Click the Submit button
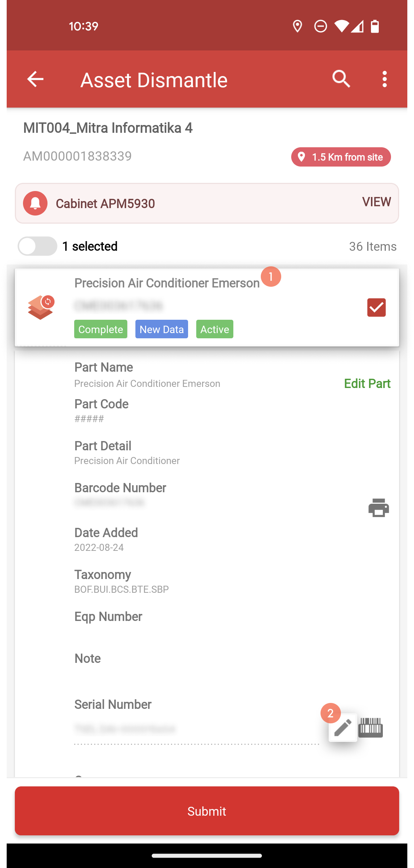 (207, 811)
